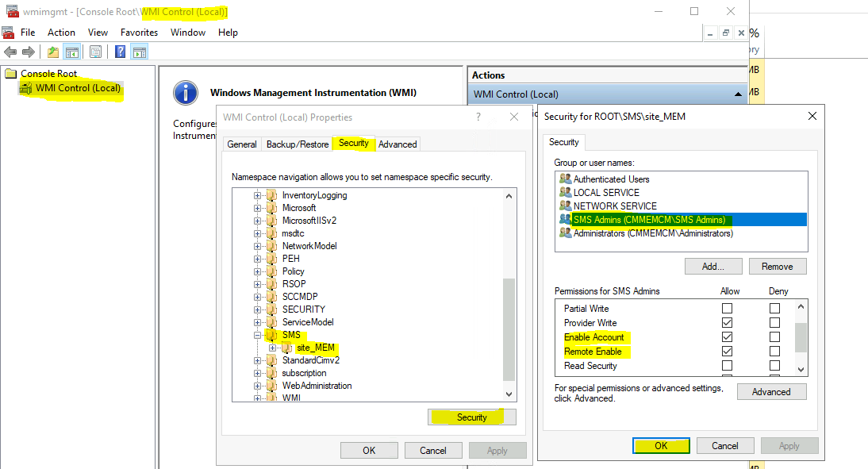Image resolution: width=868 pixels, height=469 pixels.
Task: Open the Action menu
Action: click(61, 33)
